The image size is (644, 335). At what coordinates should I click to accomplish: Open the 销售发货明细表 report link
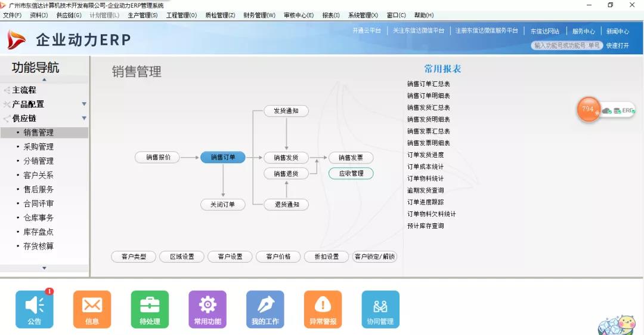click(x=428, y=119)
